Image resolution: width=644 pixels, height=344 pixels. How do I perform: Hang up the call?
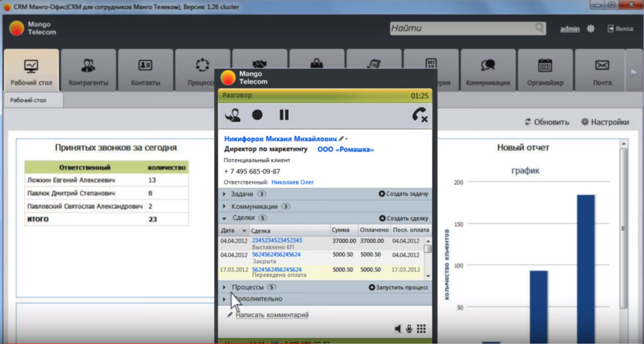(419, 116)
